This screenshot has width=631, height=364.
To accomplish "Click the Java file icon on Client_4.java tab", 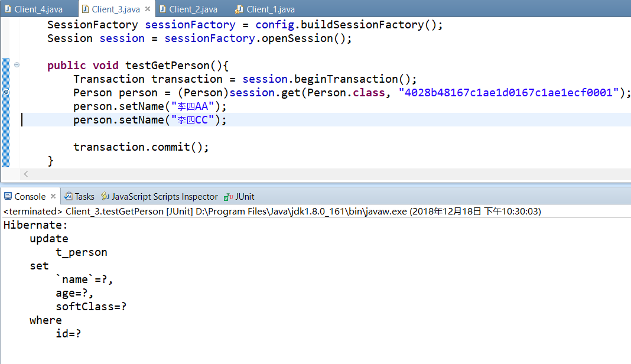I will pos(7,8).
